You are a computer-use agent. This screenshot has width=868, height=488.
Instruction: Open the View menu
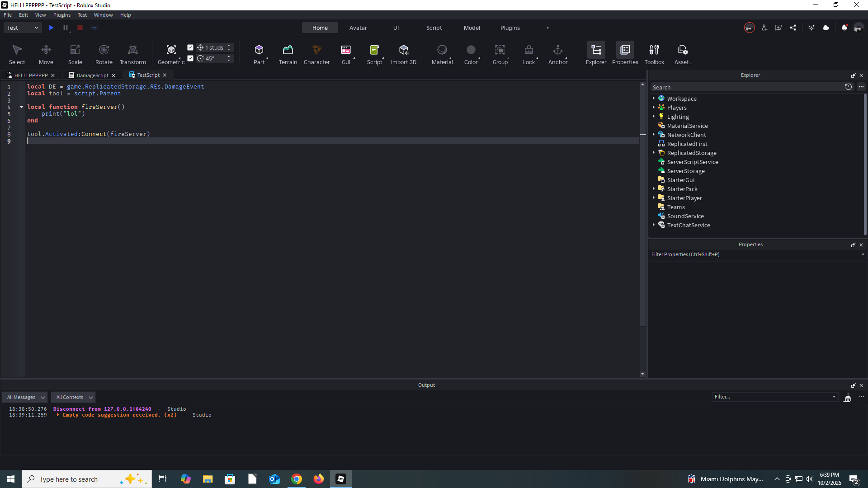click(x=40, y=14)
